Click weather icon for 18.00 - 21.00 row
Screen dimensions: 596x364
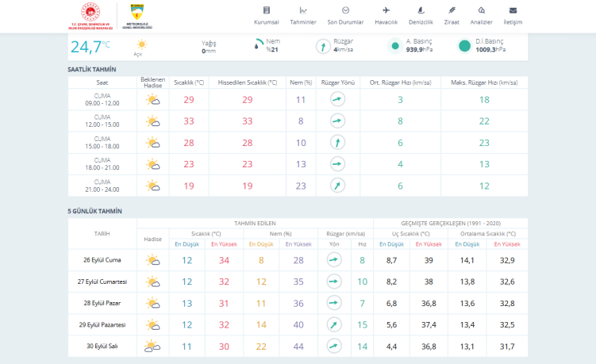click(x=153, y=164)
